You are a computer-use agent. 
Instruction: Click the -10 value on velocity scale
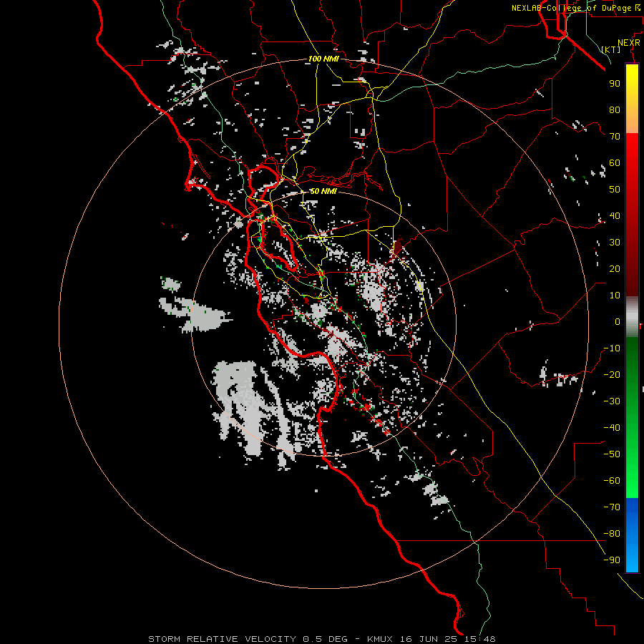point(612,348)
